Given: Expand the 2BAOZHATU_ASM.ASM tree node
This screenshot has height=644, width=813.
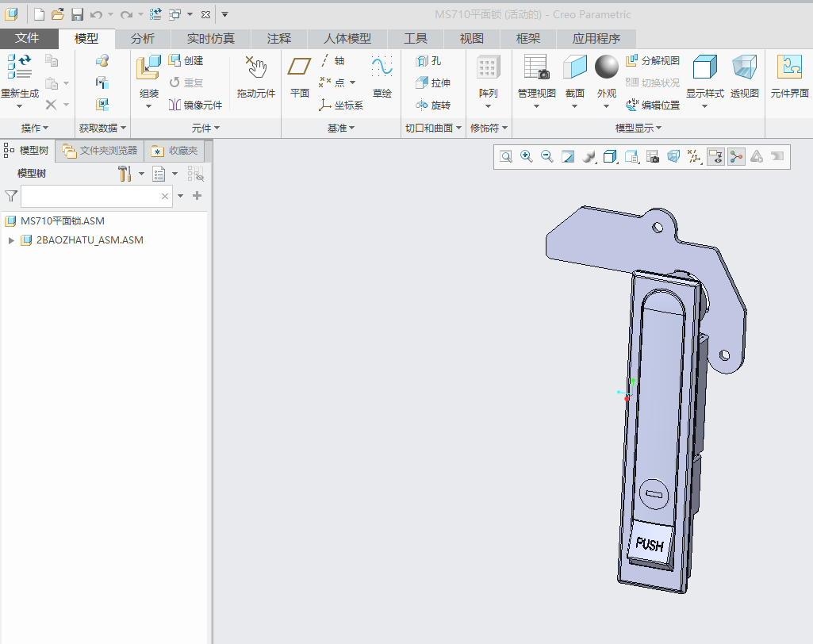Looking at the screenshot, I should coord(11,240).
